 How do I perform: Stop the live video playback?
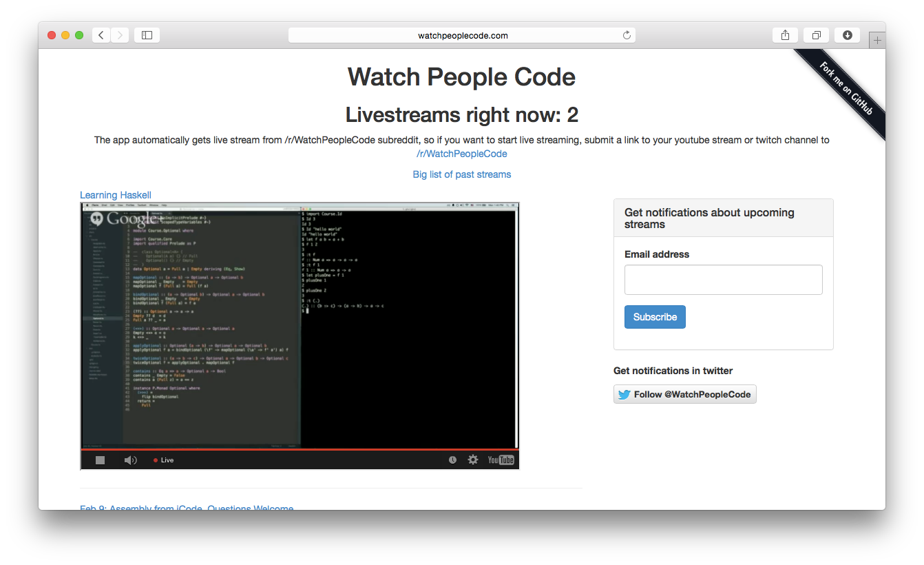[x=101, y=460]
